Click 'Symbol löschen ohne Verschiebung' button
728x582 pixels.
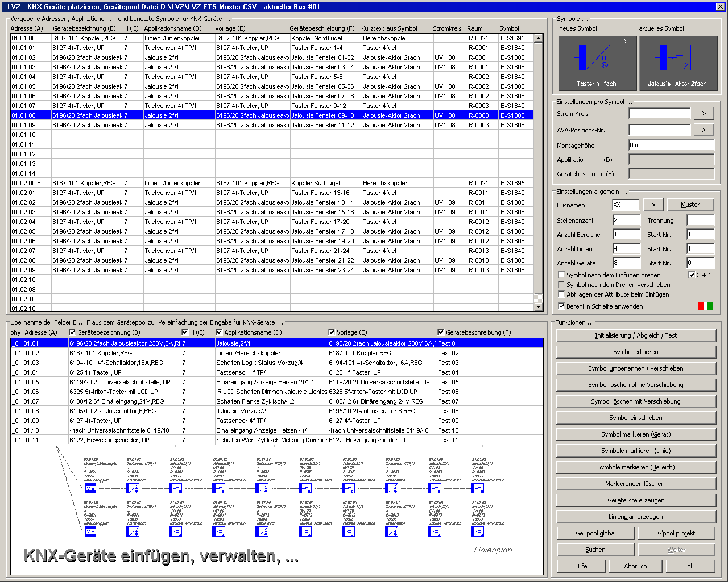636,385
